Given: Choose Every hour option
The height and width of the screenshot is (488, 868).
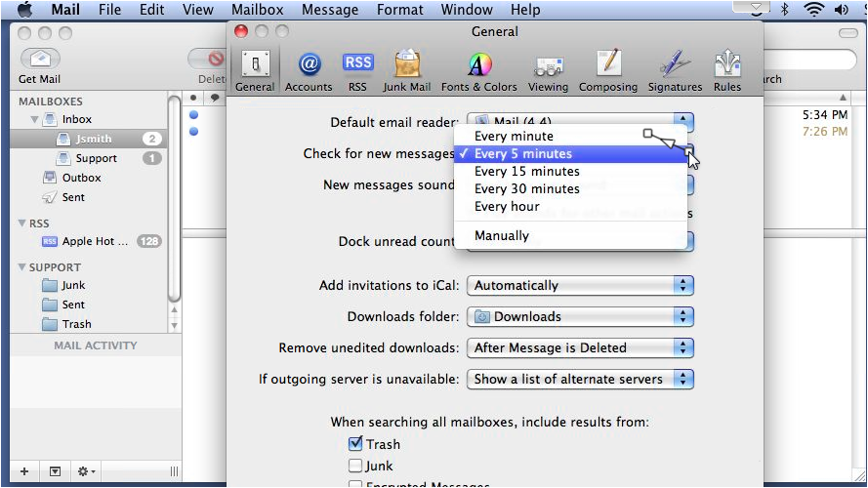Looking at the screenshot, I should point(571,207).
